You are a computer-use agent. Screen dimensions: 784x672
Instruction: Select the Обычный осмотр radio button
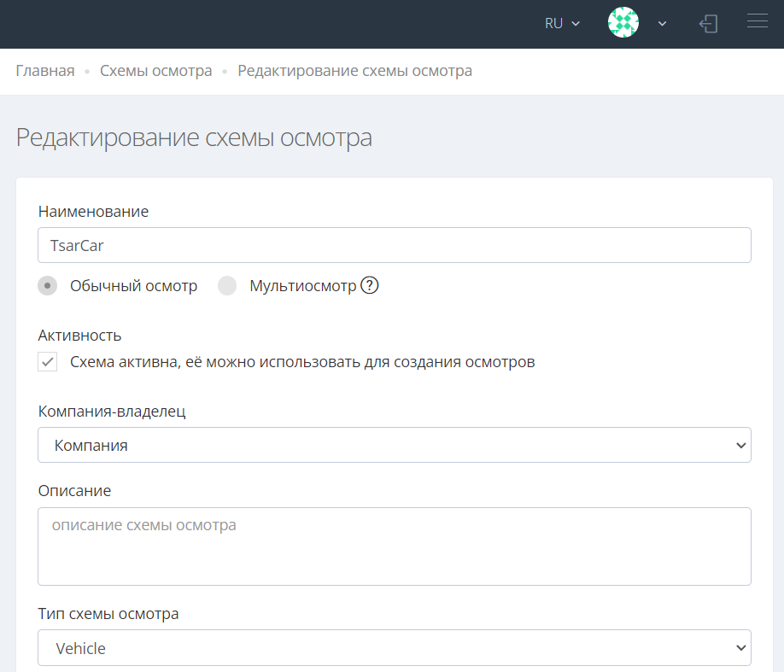coord(48,286)
